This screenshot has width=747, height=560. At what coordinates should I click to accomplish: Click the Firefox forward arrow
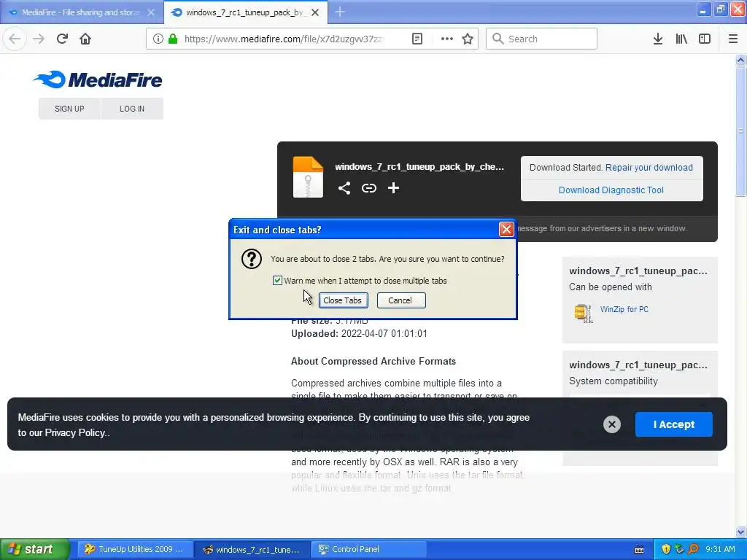coord(39,39)
